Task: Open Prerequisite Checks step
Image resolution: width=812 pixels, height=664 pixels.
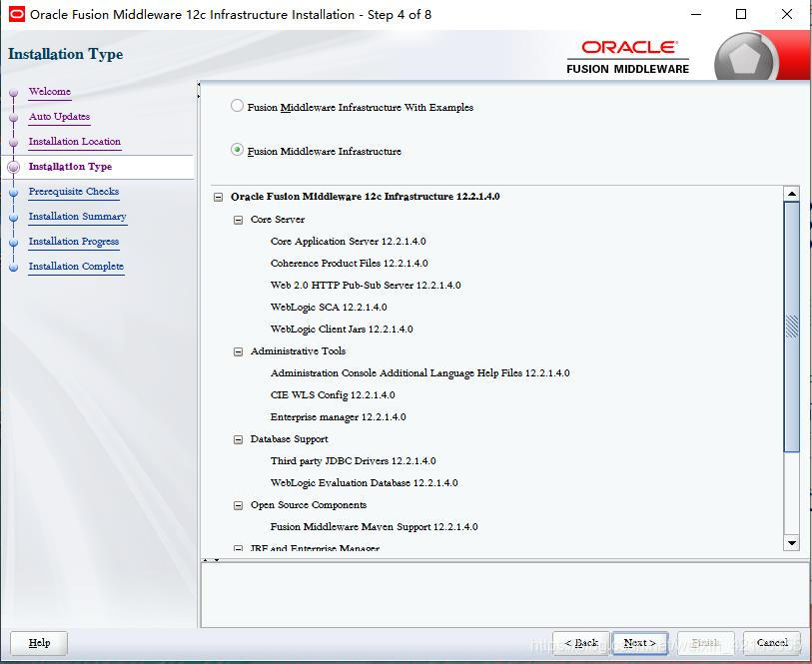Action: (74, 192)
